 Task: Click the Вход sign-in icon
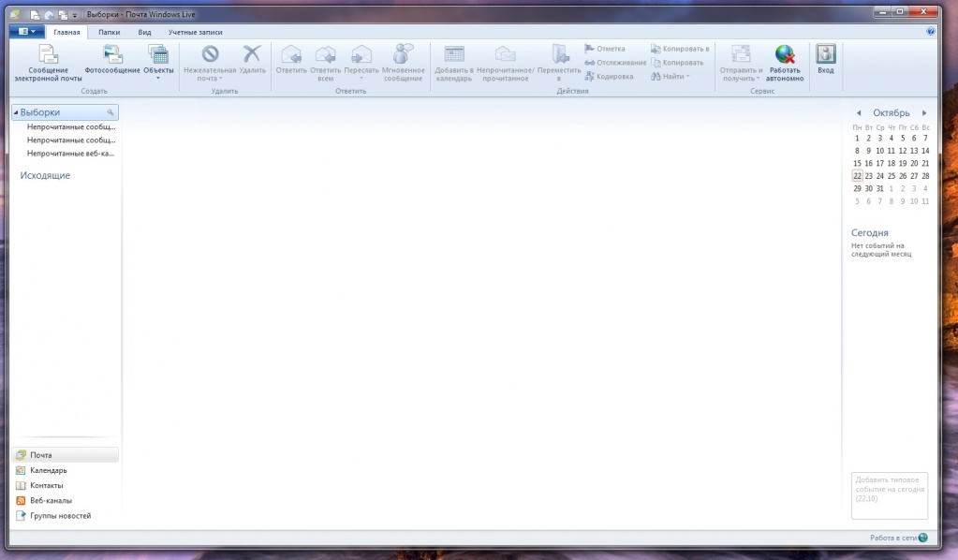coord(825,56)
